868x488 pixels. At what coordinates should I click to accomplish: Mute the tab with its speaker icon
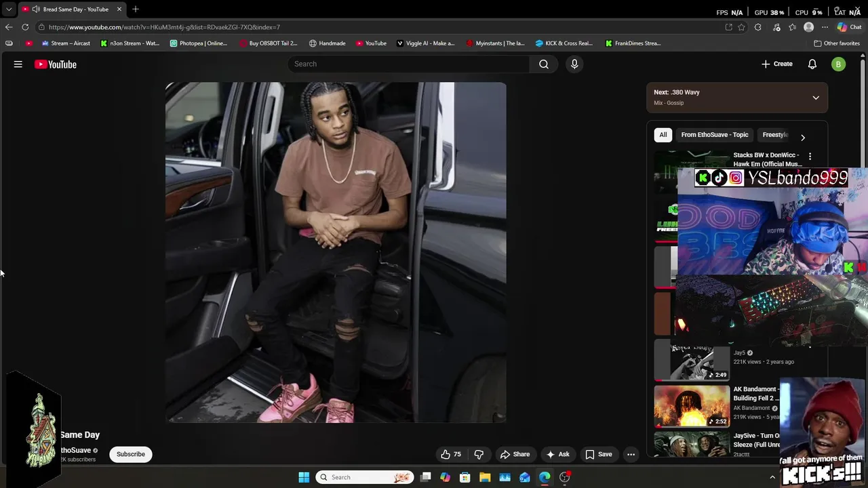(35, 9)
